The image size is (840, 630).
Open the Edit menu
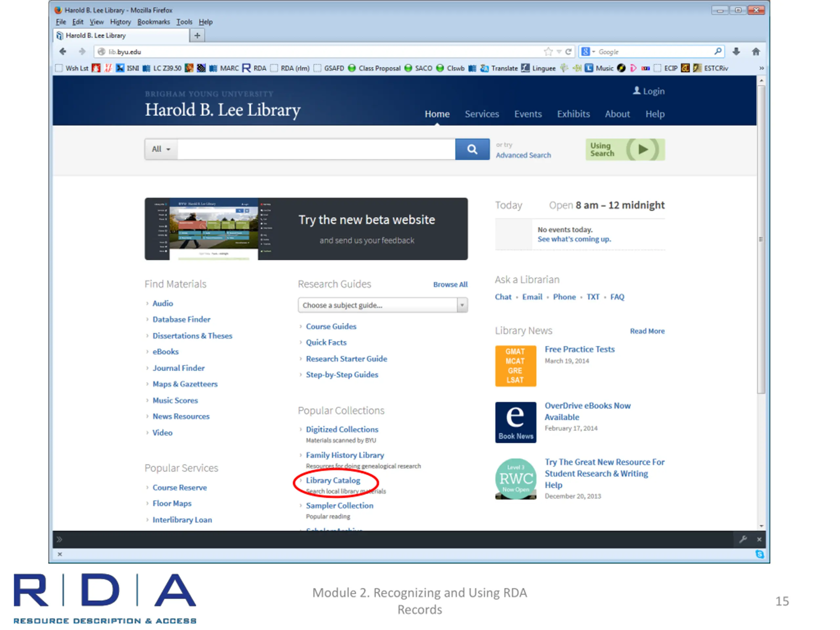(x=78, y=22)
